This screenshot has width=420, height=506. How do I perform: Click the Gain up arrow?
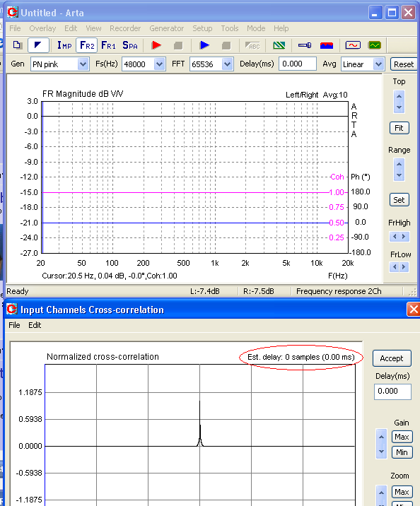point(381,437)
